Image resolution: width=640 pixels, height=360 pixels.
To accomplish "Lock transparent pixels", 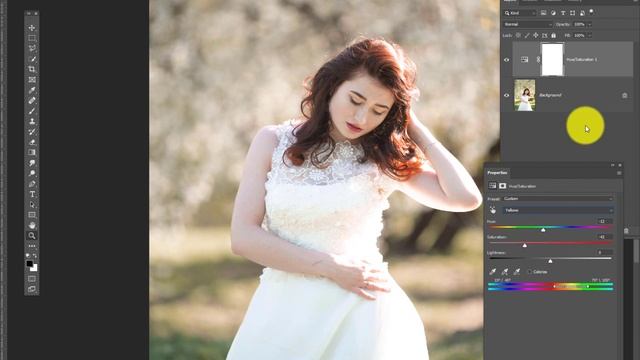I will pos(518,36).
